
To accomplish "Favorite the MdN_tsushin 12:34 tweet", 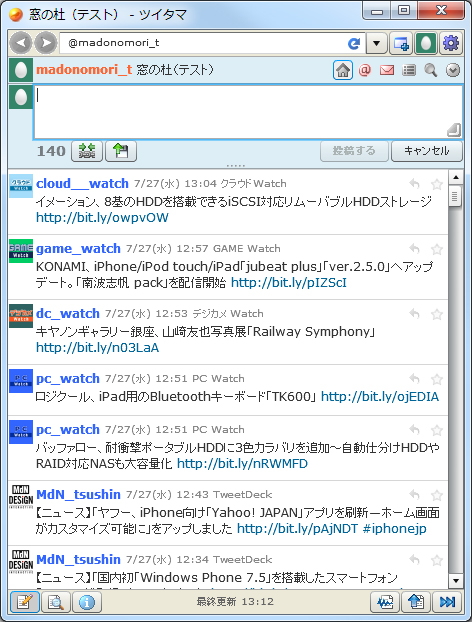I will [x=437, y=560].
